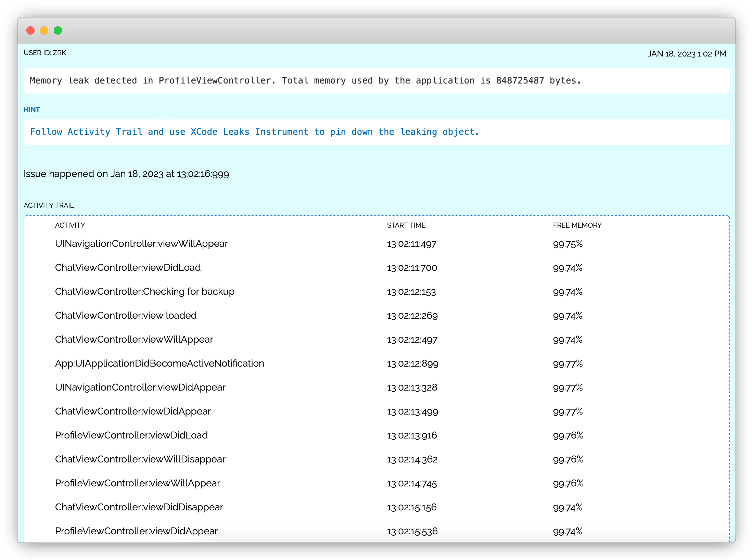Sort by the ACTIVITY column header

(x=70, y=225)
